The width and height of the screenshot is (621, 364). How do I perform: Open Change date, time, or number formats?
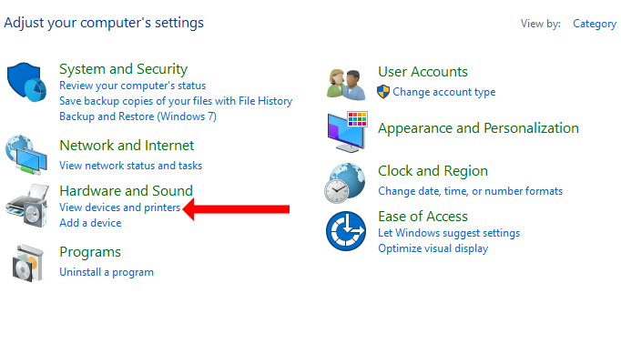(x=470, y=191)
